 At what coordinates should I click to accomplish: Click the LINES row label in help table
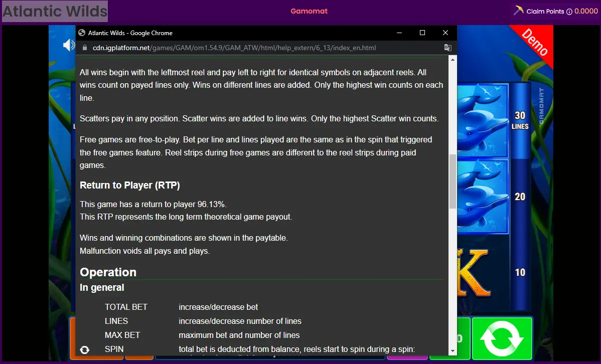pyautogui.click(x=116, y=321)
